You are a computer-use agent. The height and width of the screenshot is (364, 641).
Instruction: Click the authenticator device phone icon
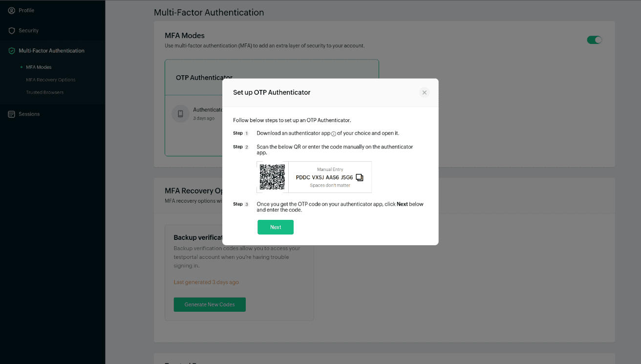click(x=180, y=114)
